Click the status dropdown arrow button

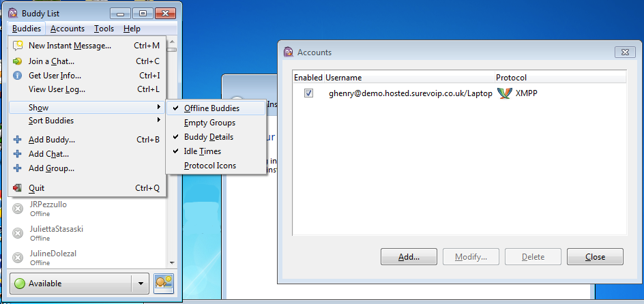[141, 284]
